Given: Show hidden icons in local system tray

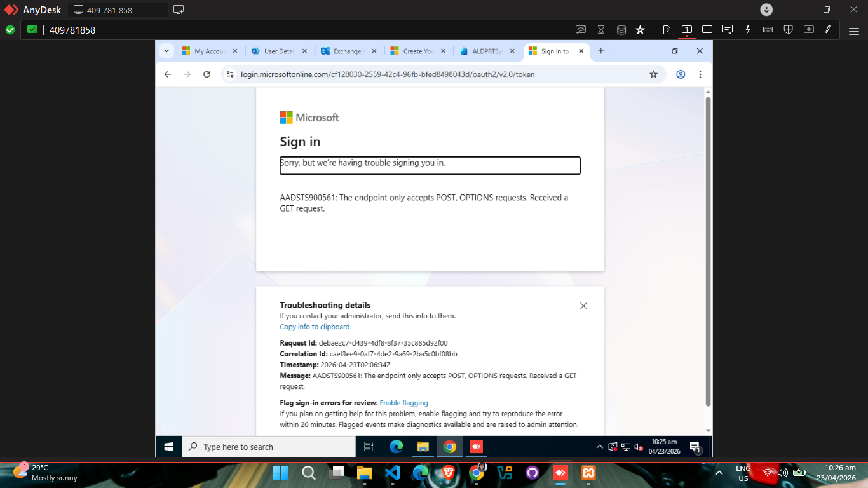Looking at the screenshot, I should pyautogui.click(x=719, y=473).
